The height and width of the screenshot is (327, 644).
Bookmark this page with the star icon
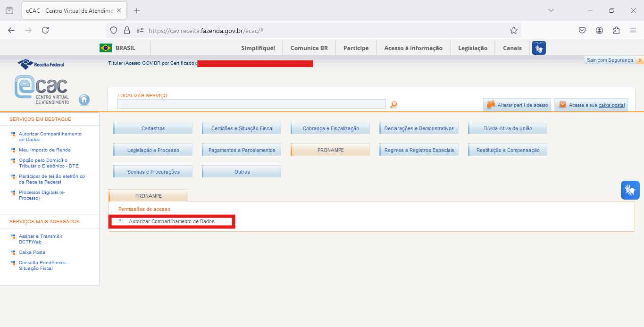click(514, 30)
